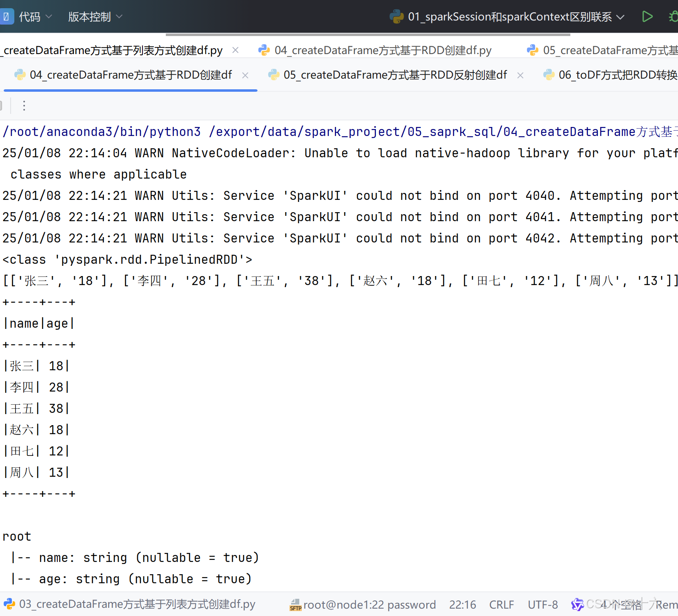Image resolution: width=678 pixels, height=616 pixels.
Task: Click the port 4041 SparkUI warning line
Action: click(340, 217)
